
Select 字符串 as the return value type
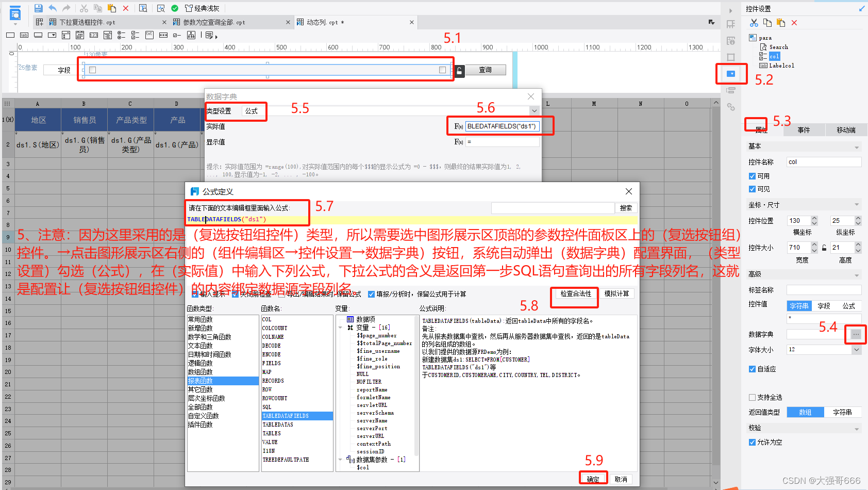(x=842, y=412)
